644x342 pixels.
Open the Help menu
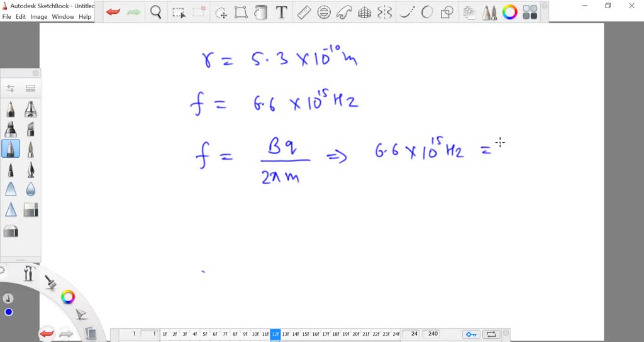[x=85, y=17]
